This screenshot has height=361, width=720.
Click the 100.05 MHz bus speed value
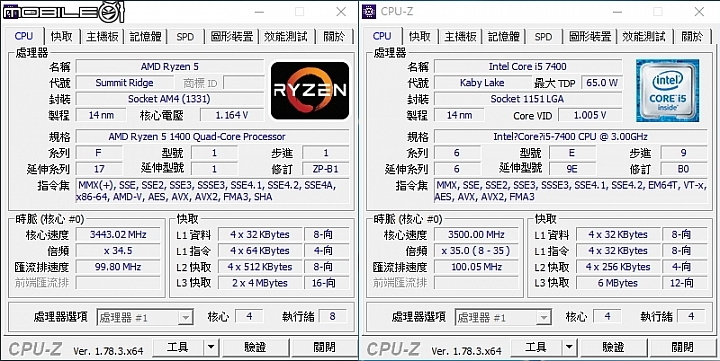[476, 267]
